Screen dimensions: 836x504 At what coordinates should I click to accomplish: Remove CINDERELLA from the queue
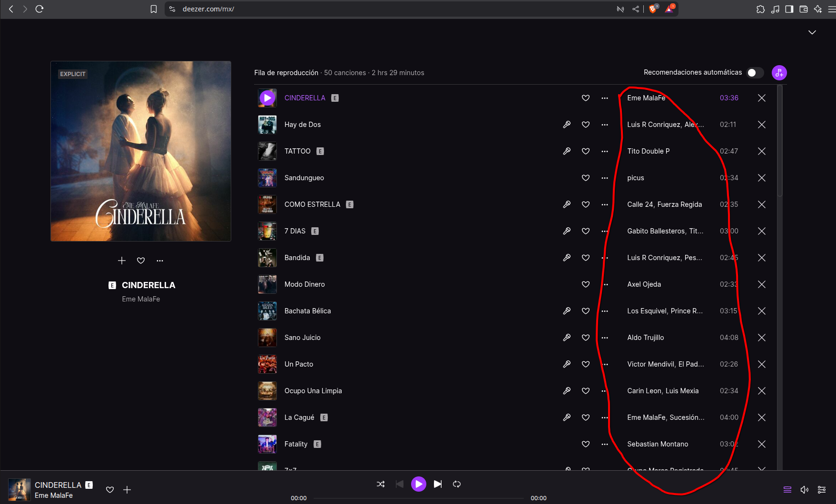click(762, 98)
